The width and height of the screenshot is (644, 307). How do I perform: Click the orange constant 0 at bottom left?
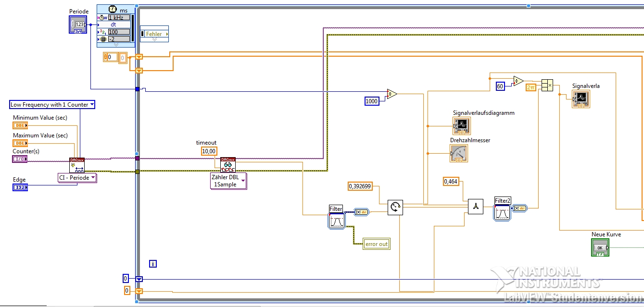[x=127, y=291]
